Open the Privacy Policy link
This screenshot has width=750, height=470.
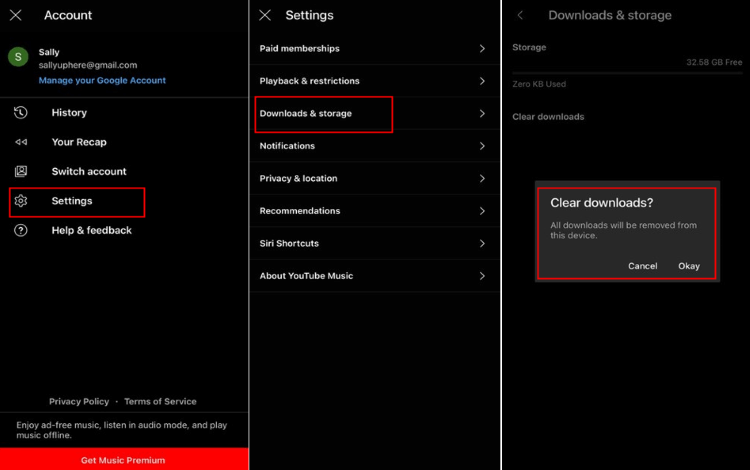click(x=79, y=402)
